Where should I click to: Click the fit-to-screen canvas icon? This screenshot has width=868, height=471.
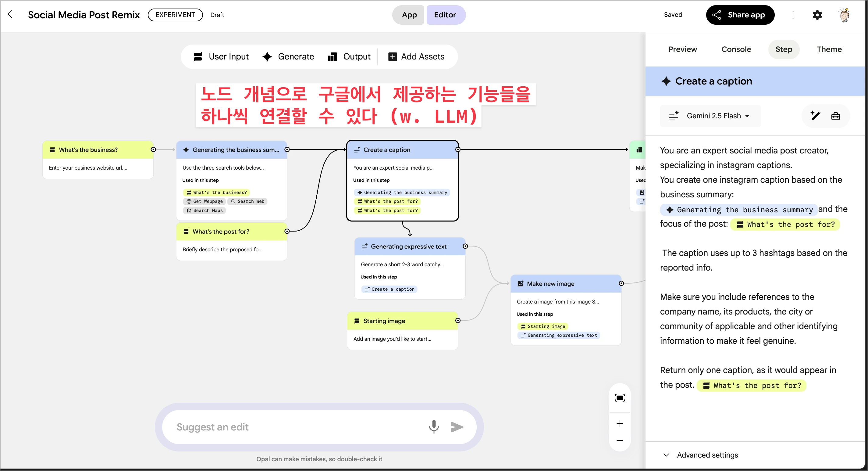[620, 398]
